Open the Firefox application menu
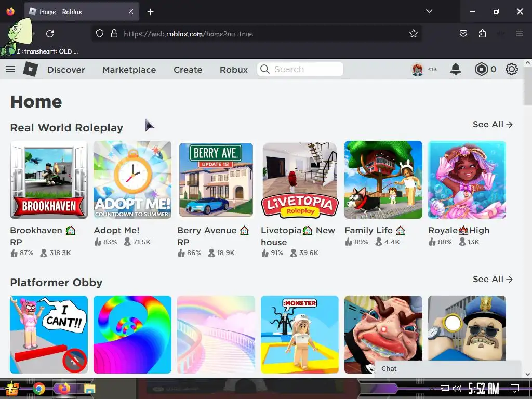 (519, 33)
